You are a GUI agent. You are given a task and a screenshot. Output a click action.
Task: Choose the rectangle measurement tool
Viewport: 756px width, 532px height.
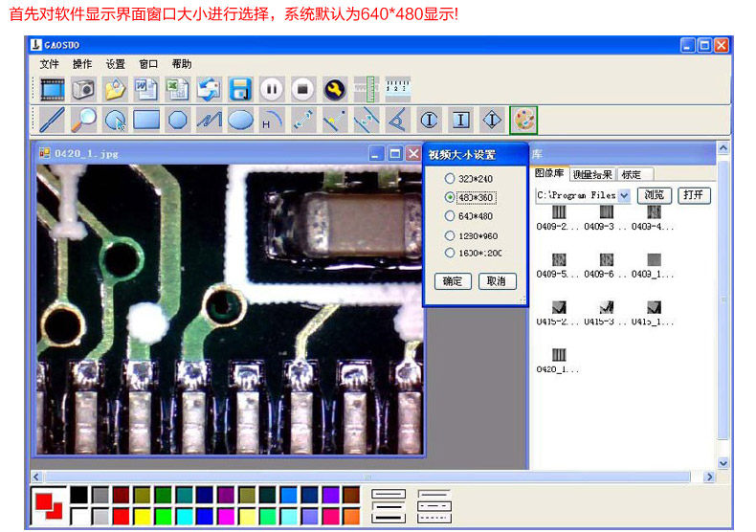146,120
